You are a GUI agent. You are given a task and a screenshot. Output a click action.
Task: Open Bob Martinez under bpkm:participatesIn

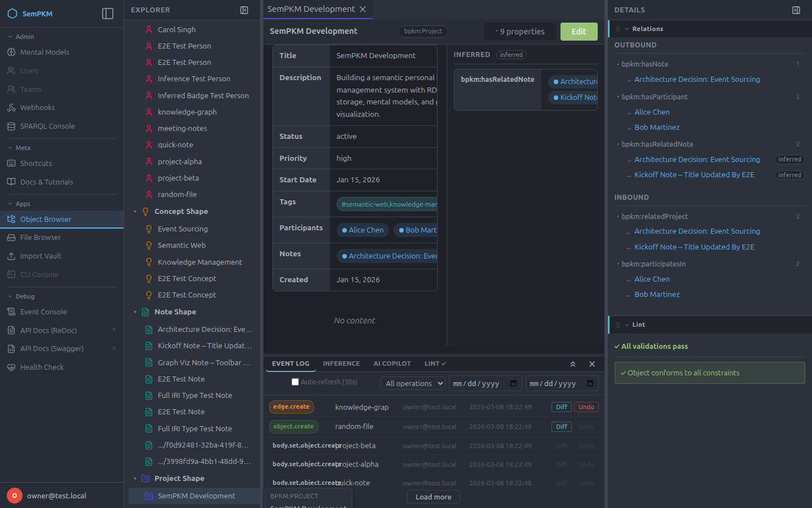click(x=657, y=294)
